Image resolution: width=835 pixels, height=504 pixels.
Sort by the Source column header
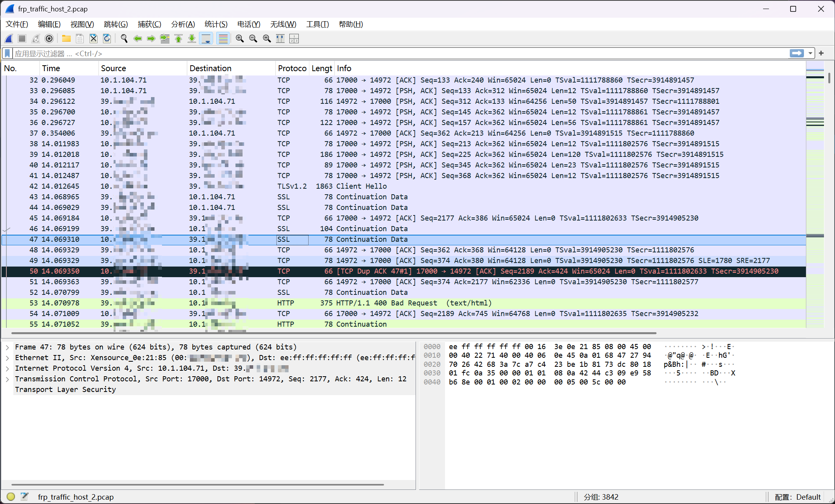142,68
